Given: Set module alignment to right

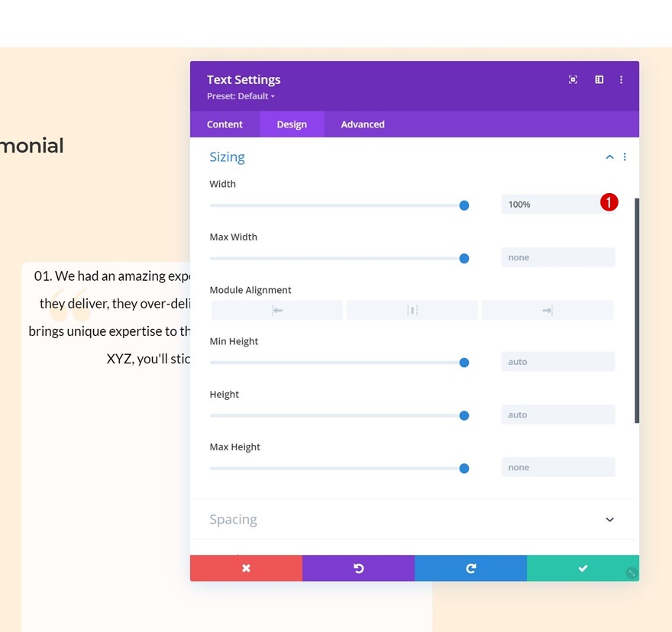Looking at the screenshot, I should [x=548, y=310].
